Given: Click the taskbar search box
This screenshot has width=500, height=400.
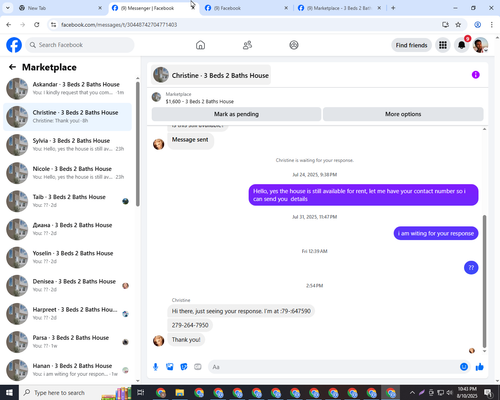Looking at the screenshot, I should pos(75,393).
